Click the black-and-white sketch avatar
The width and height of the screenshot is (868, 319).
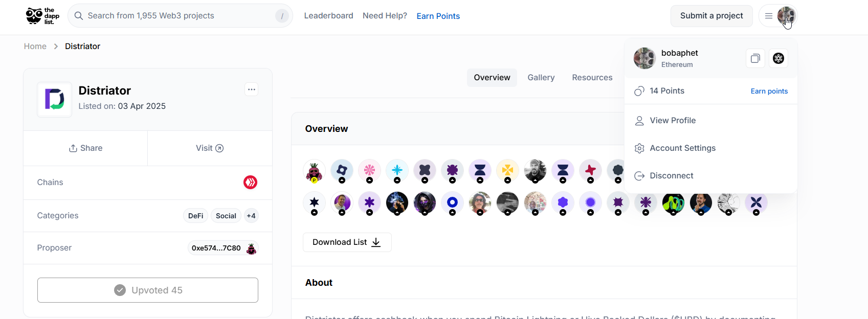(x=728, y=203)
